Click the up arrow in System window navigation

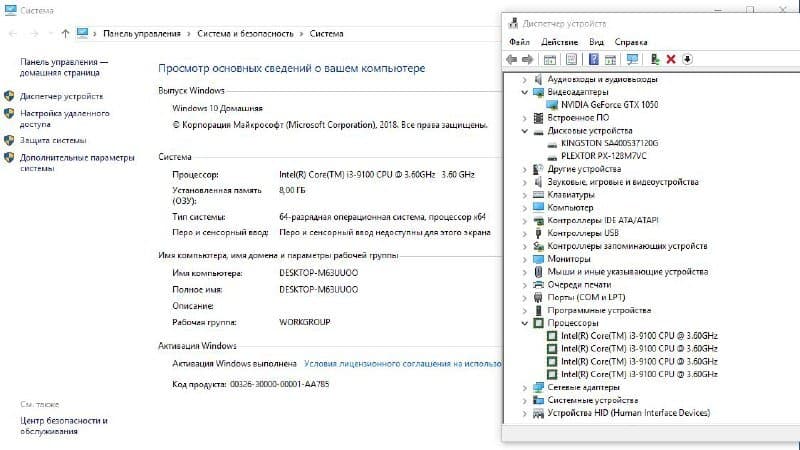pos(65,33)
